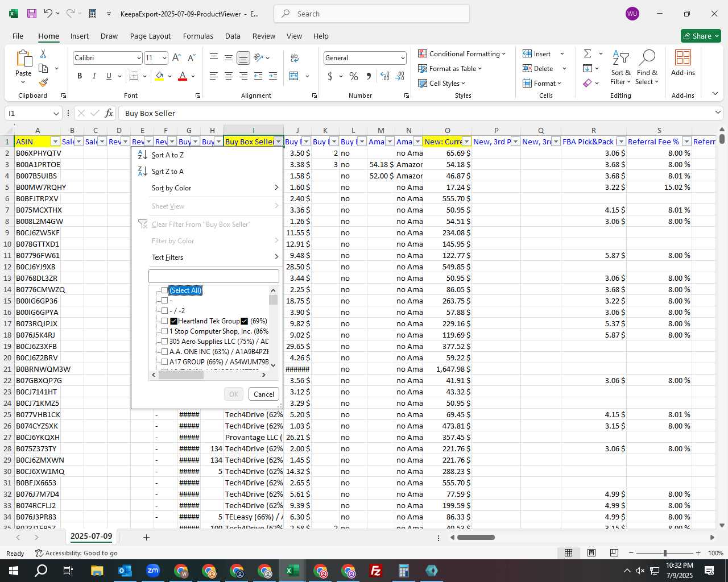Viewport: 728px width, 582px height.
Task: Click Insert Function fx icon
Action: tap(109, 113)
